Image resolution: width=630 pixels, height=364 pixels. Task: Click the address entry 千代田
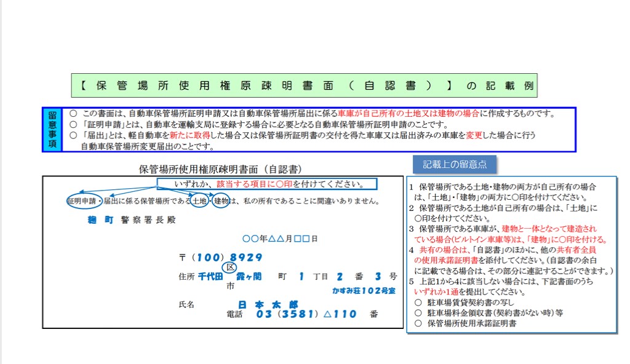coord(209,277)
